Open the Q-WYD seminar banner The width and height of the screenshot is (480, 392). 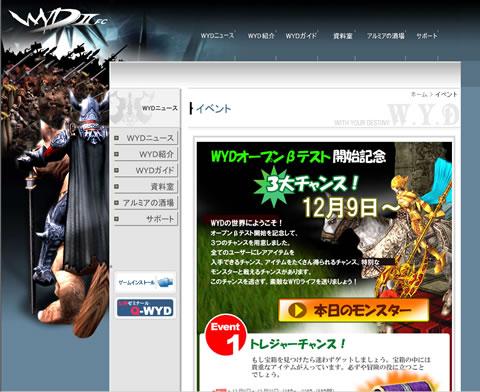tap(145, 308)
